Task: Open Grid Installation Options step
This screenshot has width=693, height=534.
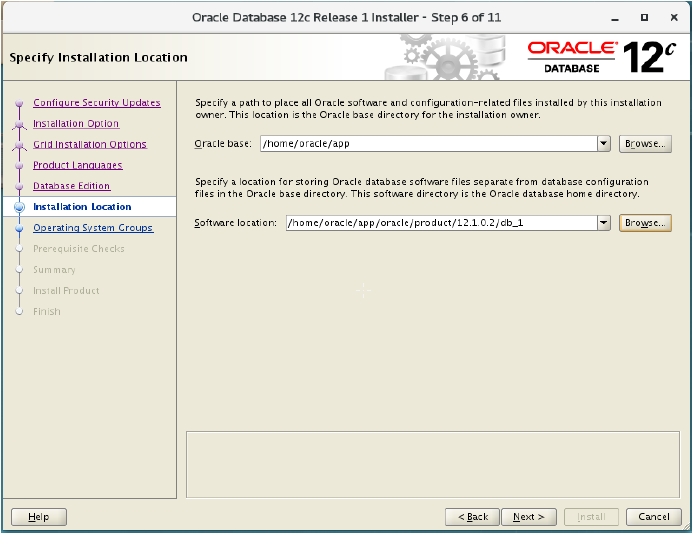Action: click(x=90, y=144)
